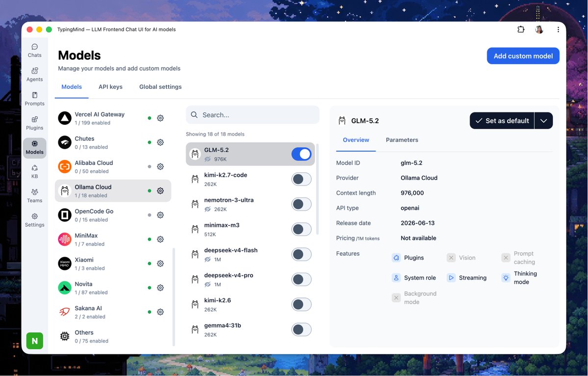Select the Novita provider row
This screenshot has height=376, width=588.
pyautogui.click(x=113, y=288)
